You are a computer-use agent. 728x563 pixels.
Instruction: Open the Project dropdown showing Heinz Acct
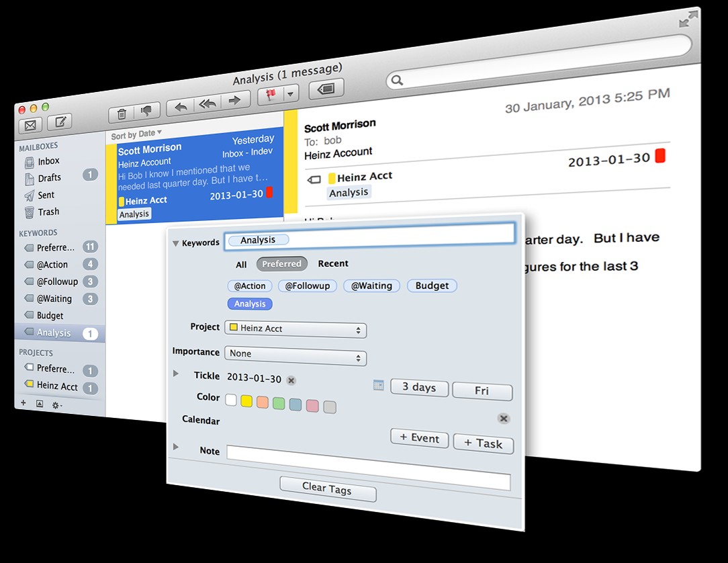tap(295, 330)
